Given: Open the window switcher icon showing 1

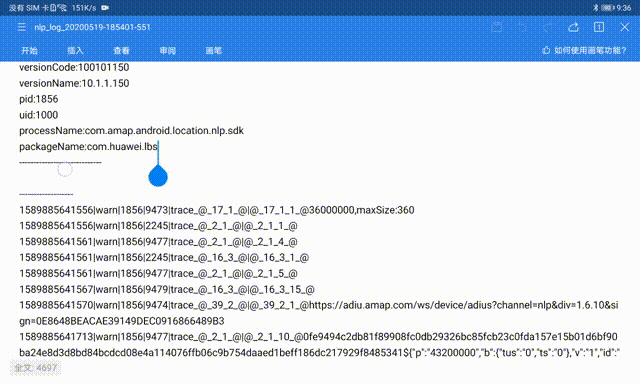Looking at the screenshot, I should (x=599, y=27).
